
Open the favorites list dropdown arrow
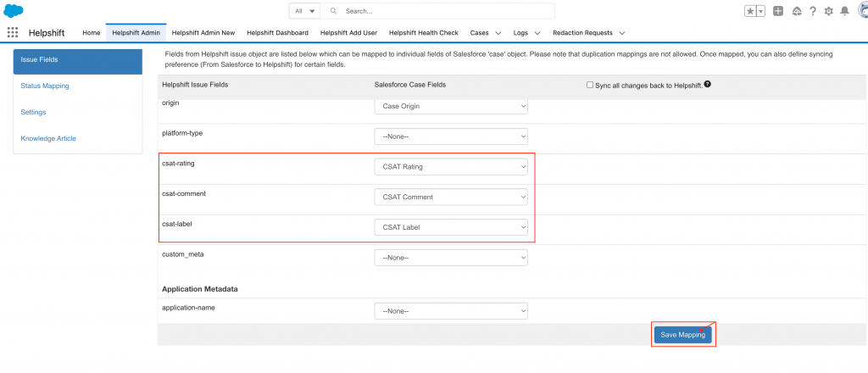(x=759, y=11)
